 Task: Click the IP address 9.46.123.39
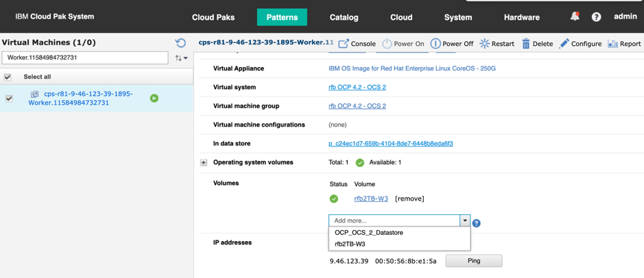[x=349, y=261]
